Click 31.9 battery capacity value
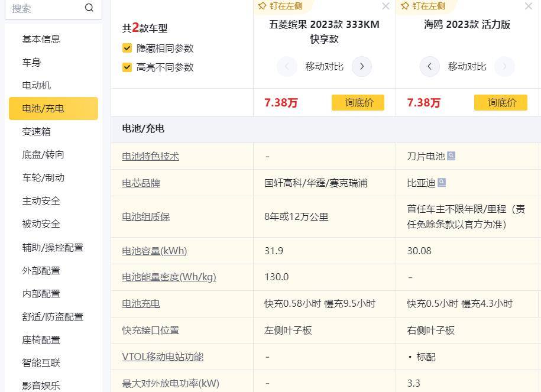This screenshot has height=392, width=541. pyautogui.click(x=274, y=251)
